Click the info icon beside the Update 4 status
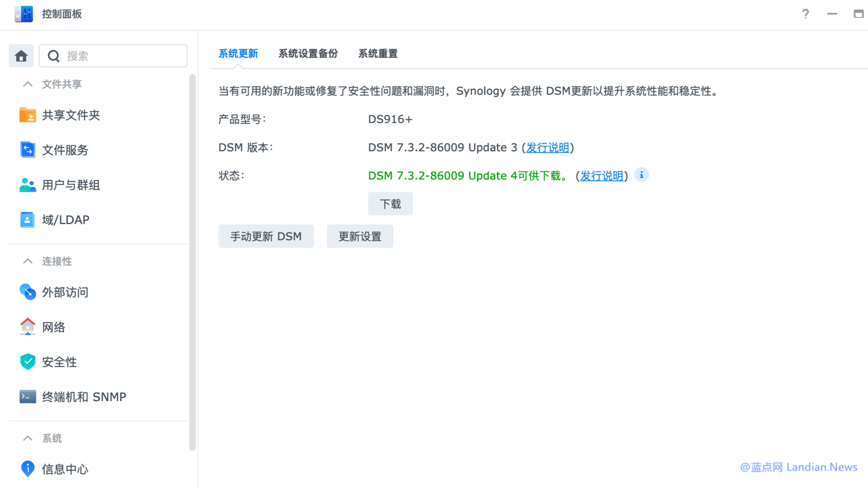 (x=642, y=175)
